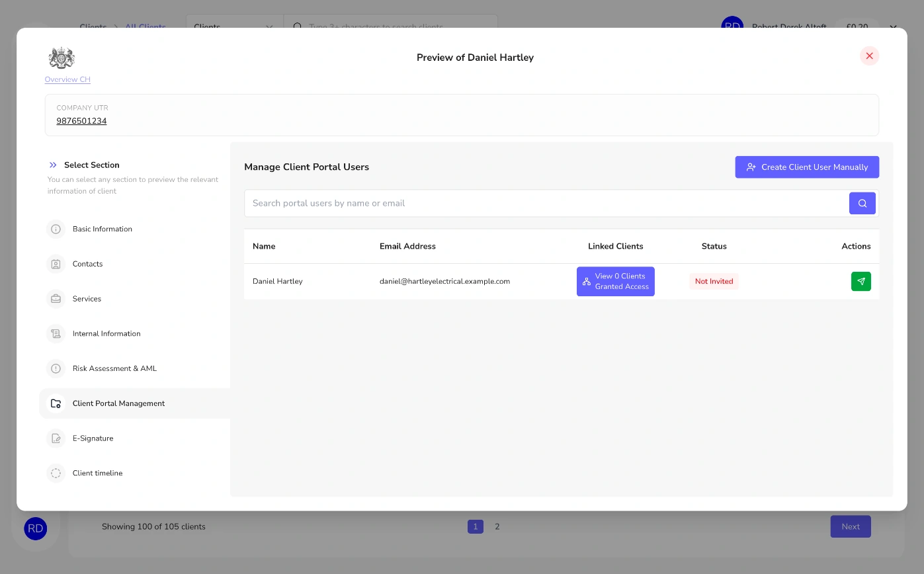Select page 1 in background pagination
Screen dimensions: 924x574
pos(476,526)
